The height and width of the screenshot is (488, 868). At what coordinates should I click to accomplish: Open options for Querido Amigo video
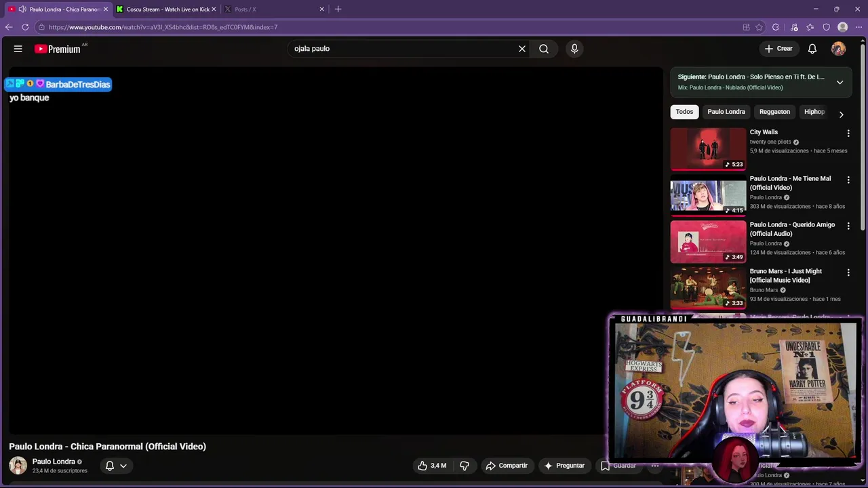click(x=848, y=226)
